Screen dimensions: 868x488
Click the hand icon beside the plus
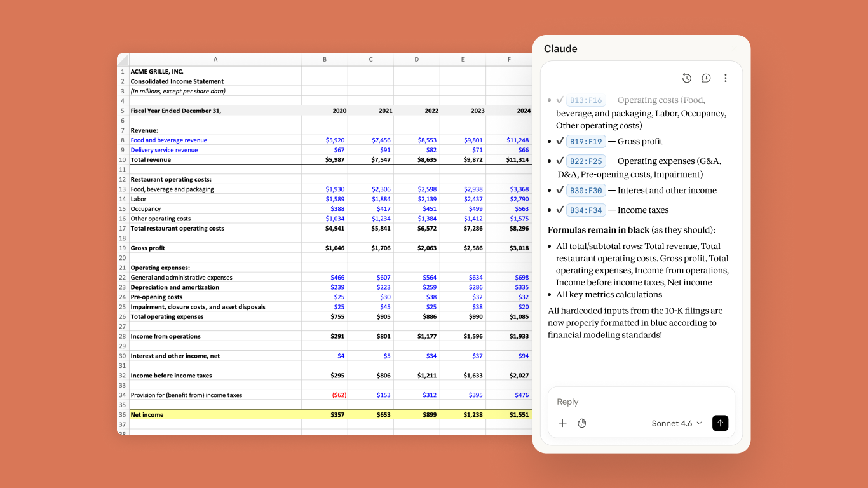click(x=582, y=423)
